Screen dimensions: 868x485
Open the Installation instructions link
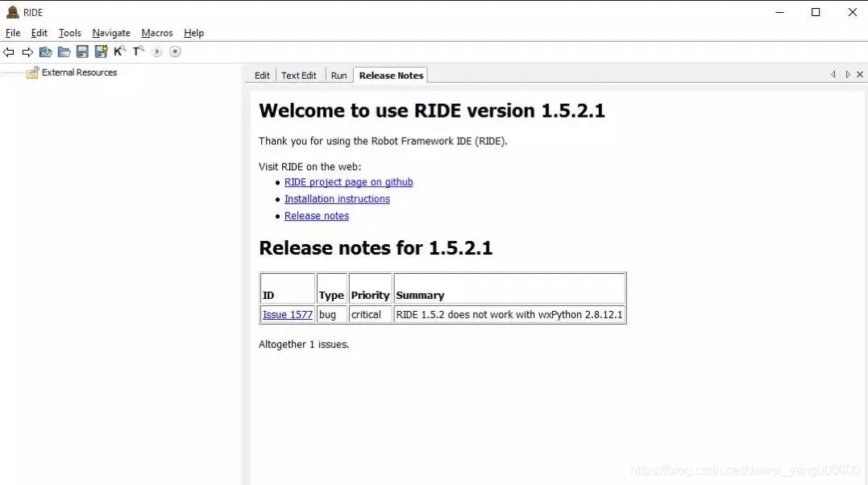(x=337, y=199)
